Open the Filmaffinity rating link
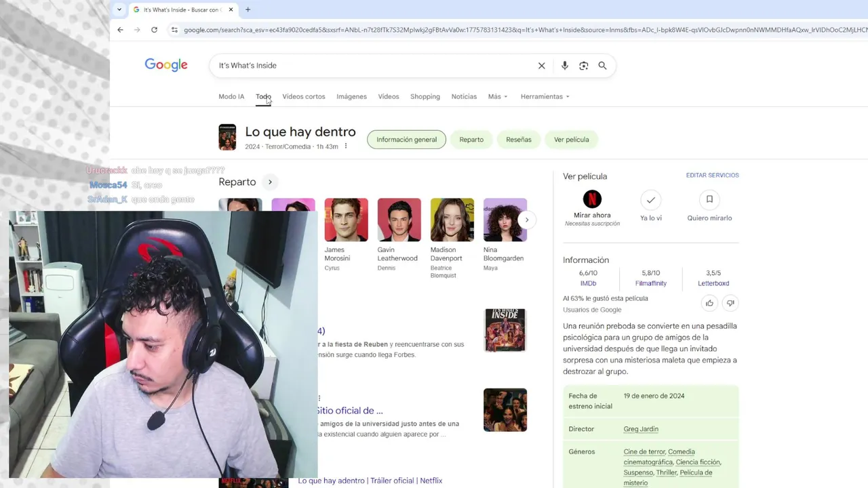 click(x=651, y=283)
